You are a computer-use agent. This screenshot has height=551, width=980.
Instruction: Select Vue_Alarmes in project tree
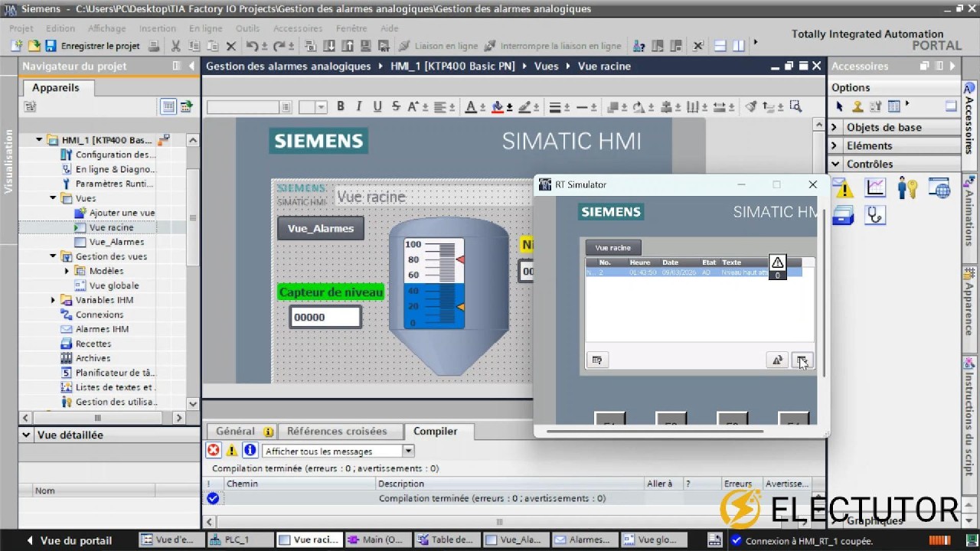(x=116, y=242)
